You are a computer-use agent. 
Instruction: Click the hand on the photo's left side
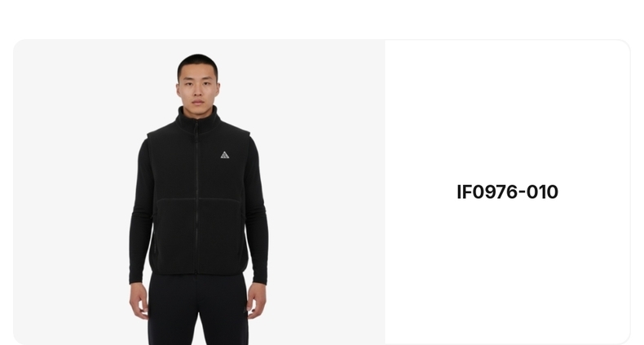pos(139,301)
